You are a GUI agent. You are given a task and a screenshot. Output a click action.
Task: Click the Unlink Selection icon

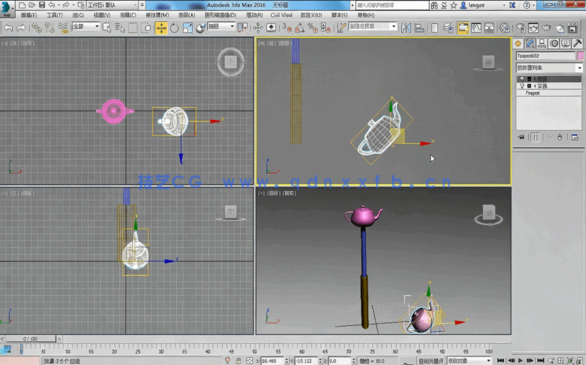[49, 28]
